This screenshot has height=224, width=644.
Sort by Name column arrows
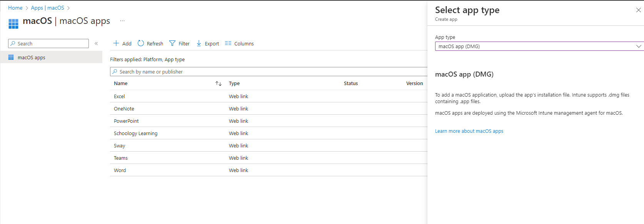219,84
